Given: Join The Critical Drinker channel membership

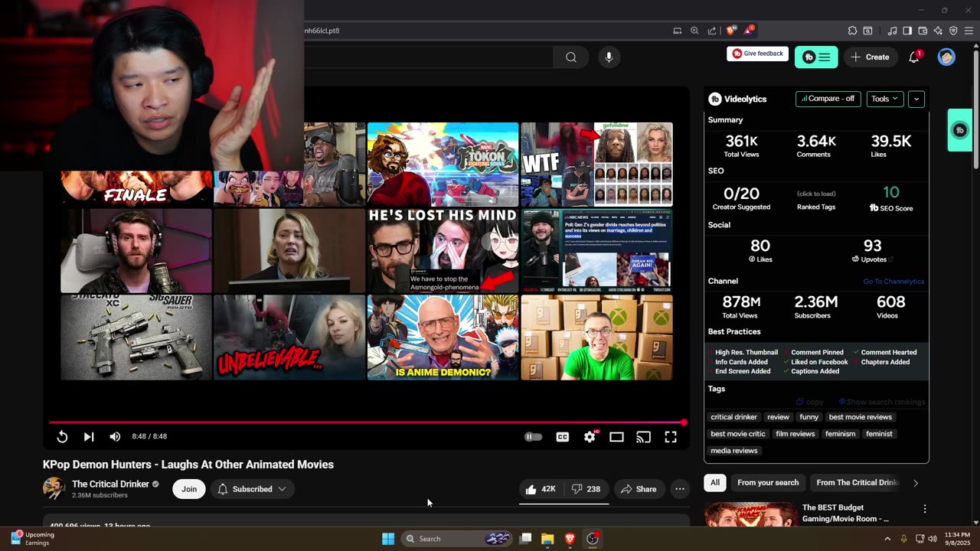Looking at the screenshot, I should [189, 489].
